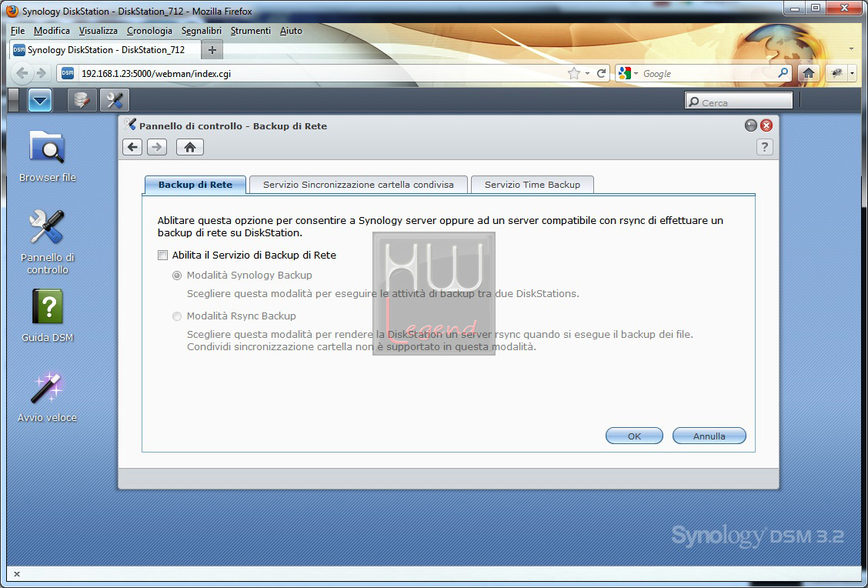This screenshot has height=588, width=868.
Task: Open Servizio Time Backup tab
Action: 532,185
